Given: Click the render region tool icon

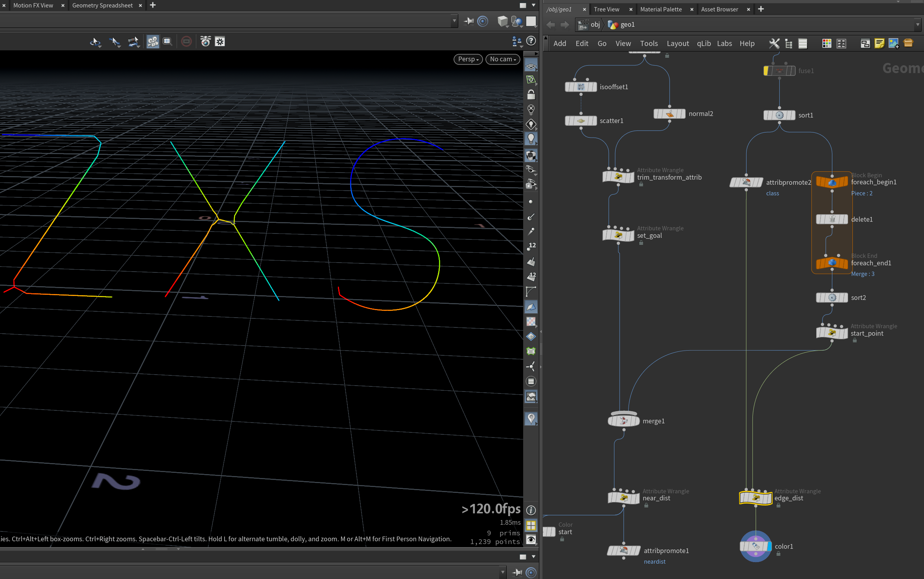Looking at the screenshot, I should pyautogui.click(x=168, y=42).
